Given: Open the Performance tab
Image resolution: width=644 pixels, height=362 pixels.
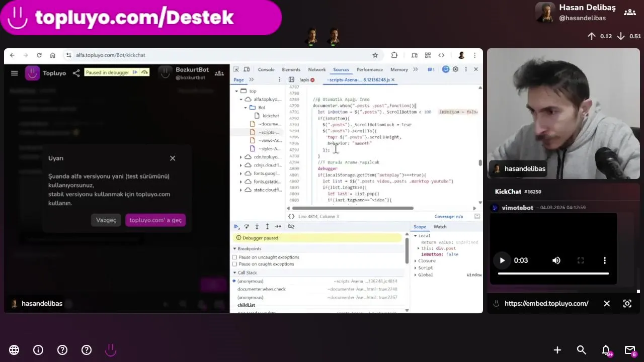Looking at the screenshot, I should (370, 69).
